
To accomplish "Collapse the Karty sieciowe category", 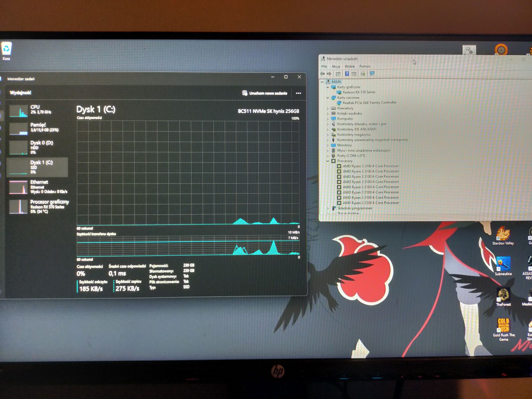I will 328,98.
